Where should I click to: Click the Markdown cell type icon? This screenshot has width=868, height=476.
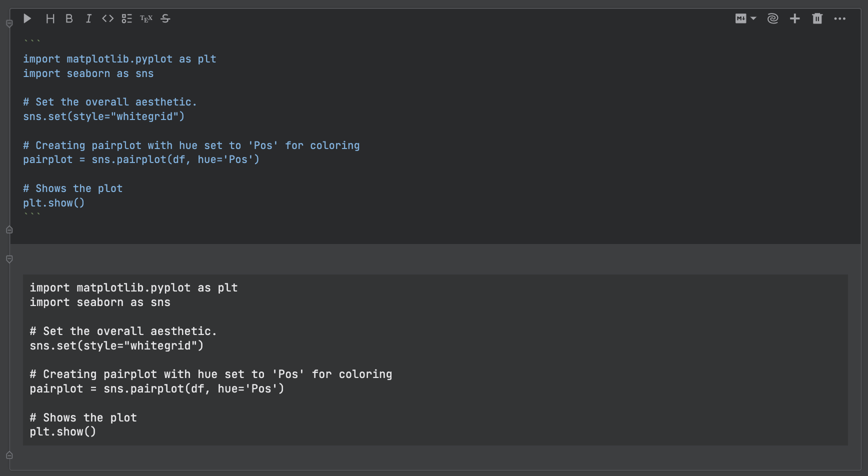point(741,18)
